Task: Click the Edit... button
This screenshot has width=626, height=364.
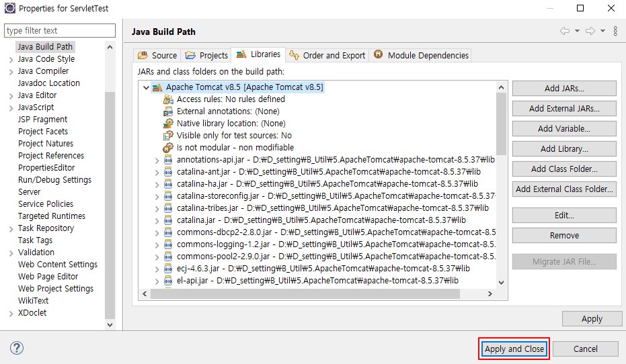Action: point(564,216)
